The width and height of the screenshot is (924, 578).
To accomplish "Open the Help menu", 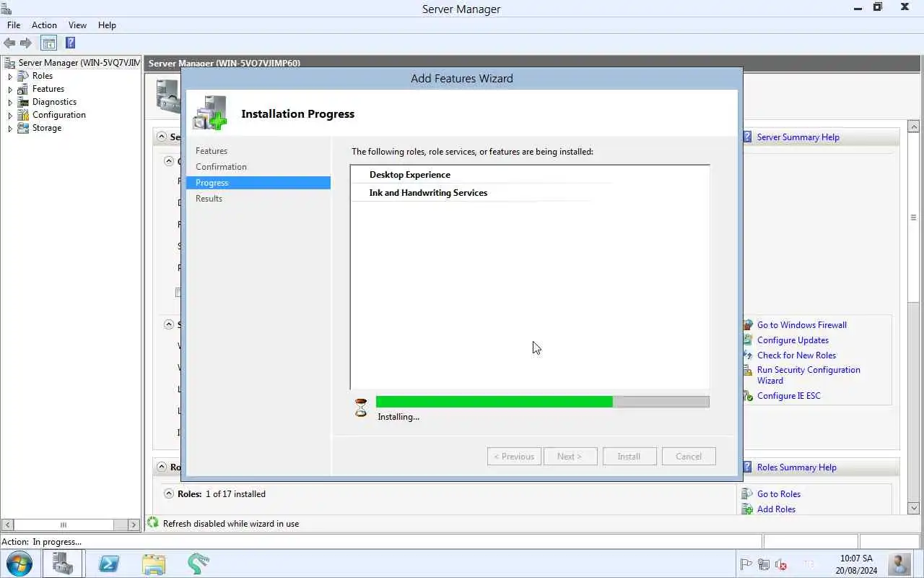I will point(107,25).
